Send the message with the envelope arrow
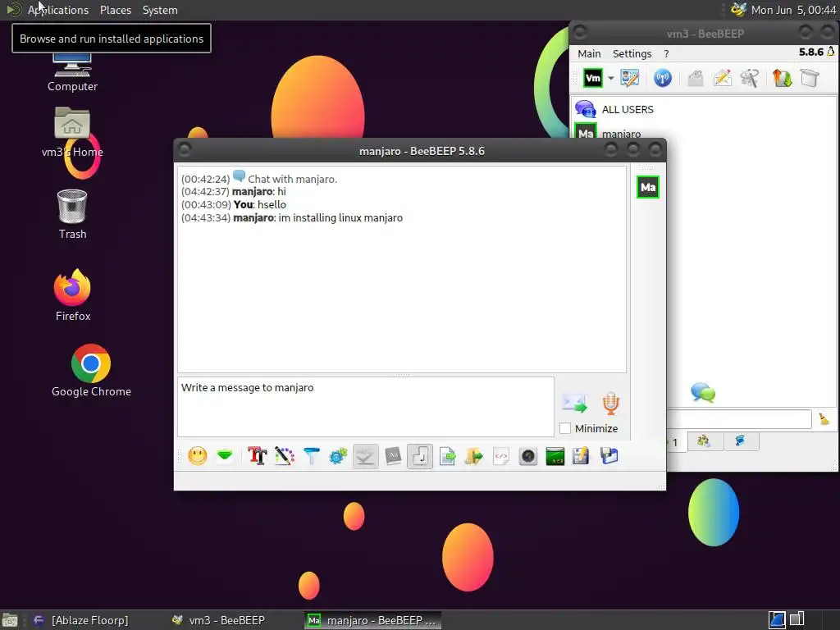This screenshot has height=630, width=840. tap(575, 404)
